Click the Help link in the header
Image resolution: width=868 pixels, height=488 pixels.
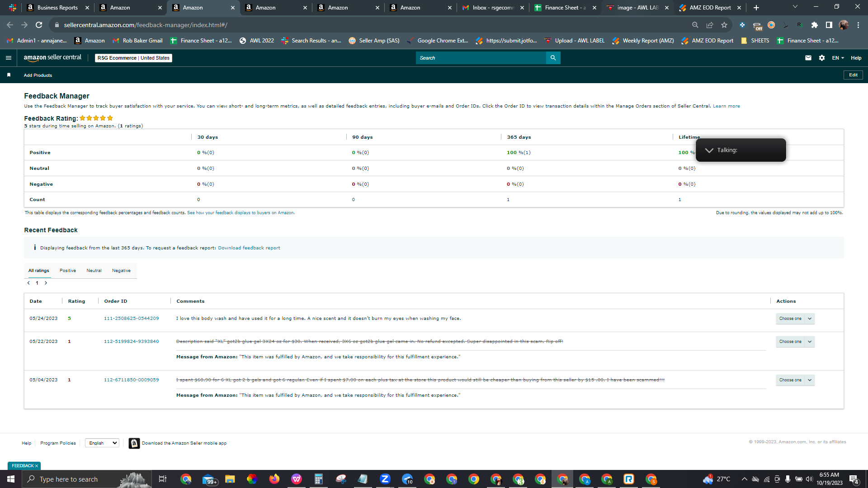pos(856,58)
